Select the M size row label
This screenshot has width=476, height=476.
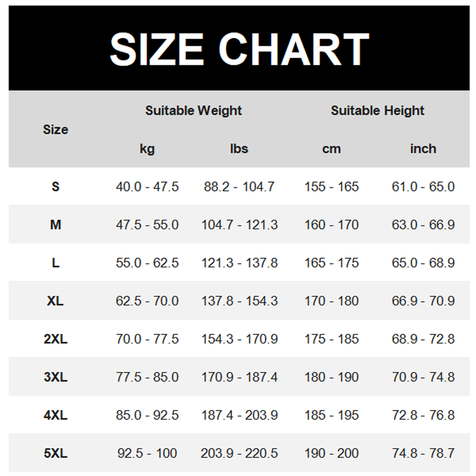55,225
